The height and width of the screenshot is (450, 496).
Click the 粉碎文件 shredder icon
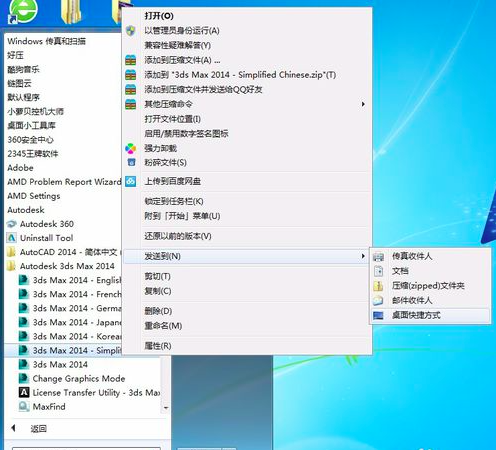(131, 163)
